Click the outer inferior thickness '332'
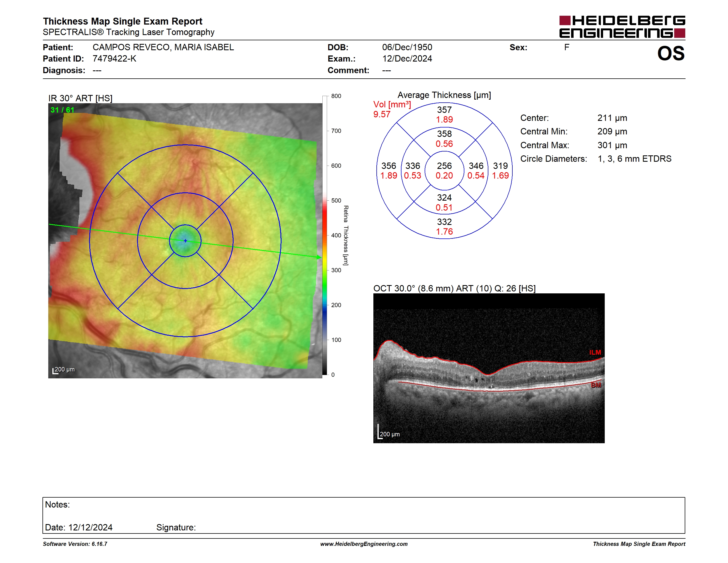The height and width of the screenshot is (563, 728). coord(444,222)
